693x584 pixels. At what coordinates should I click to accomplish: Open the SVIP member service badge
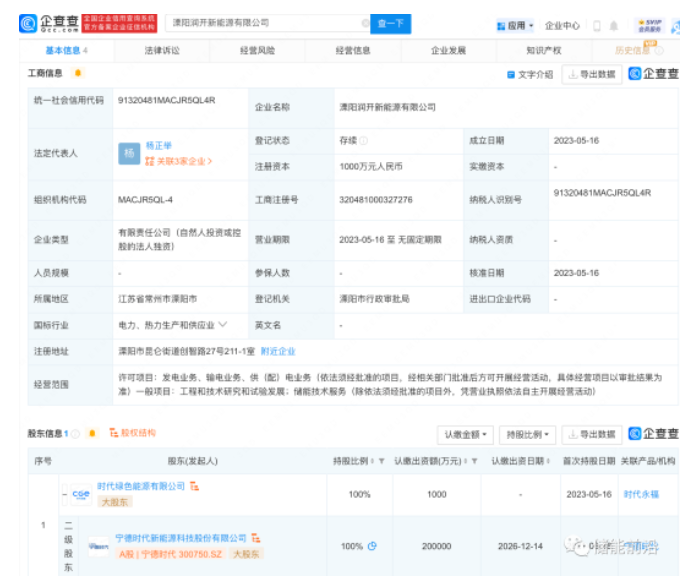[x=650, y=26]
